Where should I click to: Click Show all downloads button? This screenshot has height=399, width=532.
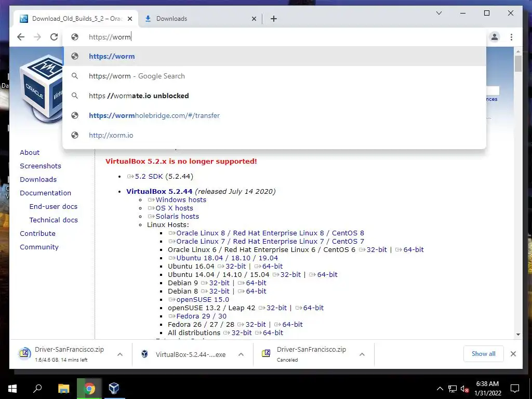[x=484, y=354]
